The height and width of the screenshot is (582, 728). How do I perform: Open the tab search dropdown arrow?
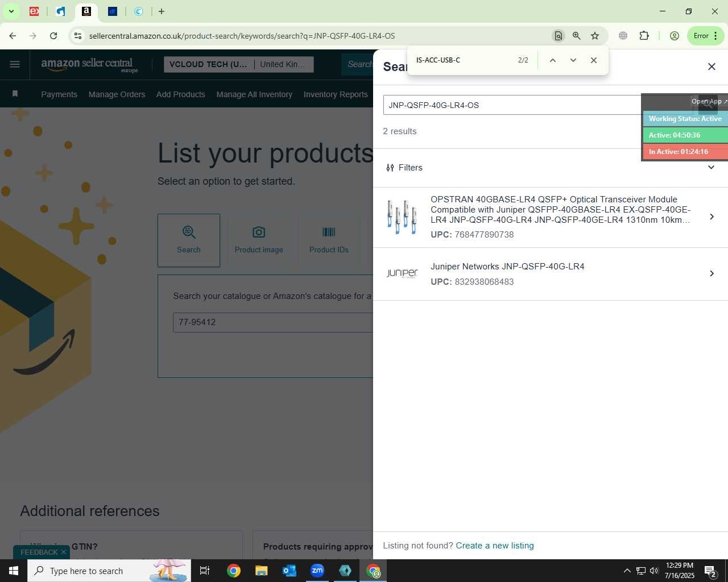(11, 11)
